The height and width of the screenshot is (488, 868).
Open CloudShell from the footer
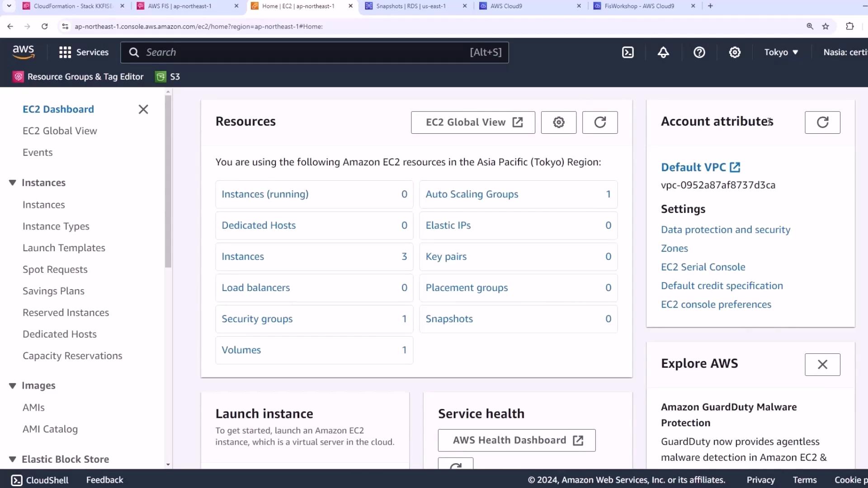[40, 480]
